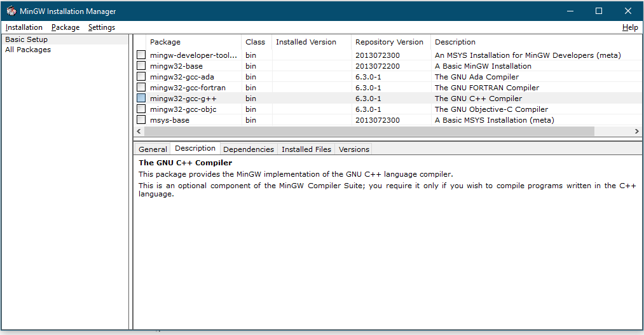Viewport: 644px width, 335px height.
Task: Switch to the General tab
Action: point(153,149)
